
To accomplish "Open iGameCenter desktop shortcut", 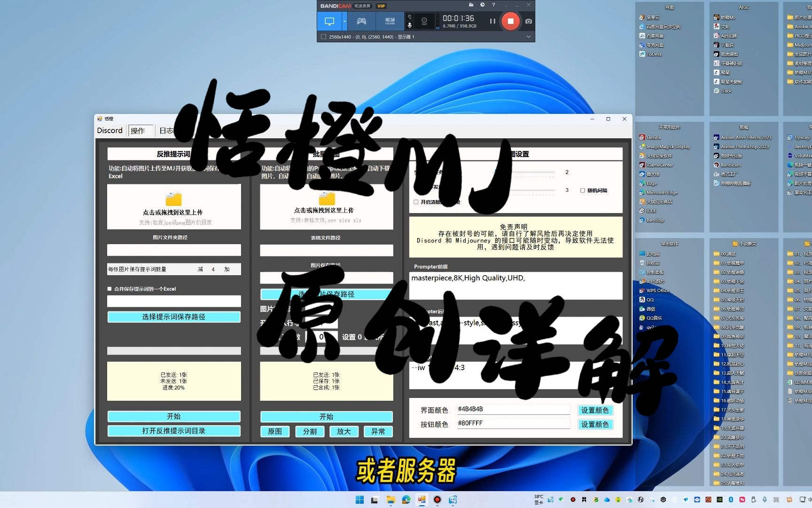I will pyautogui.click(x=656, y=165).
